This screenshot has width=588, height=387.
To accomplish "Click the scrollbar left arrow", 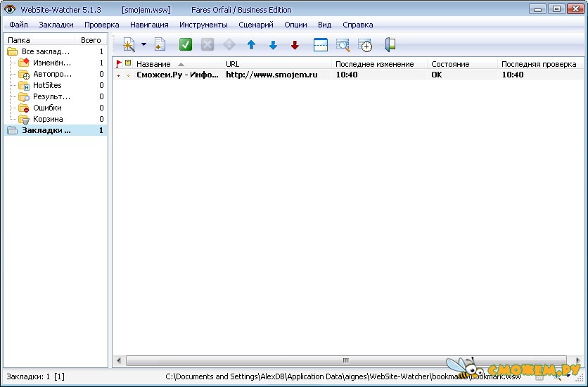I will click(119, 361).
